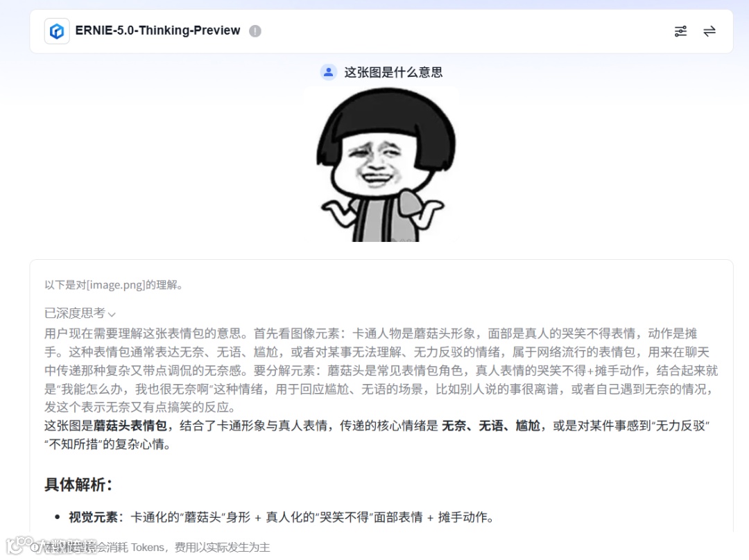749x560 pixels.
Task: Open the parameter settings sliders icon
Action: 681,31
